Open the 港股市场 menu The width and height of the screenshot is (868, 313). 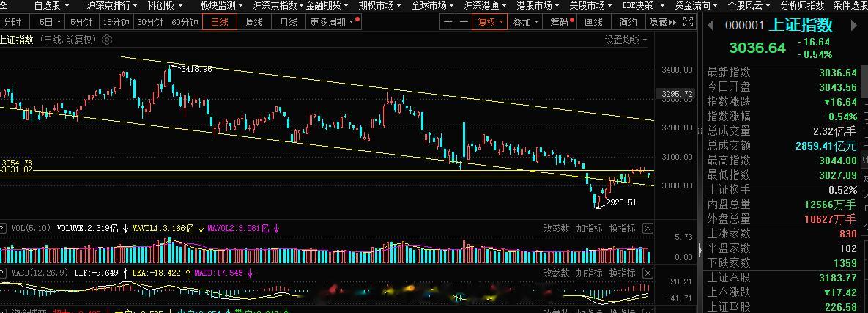point(538,6)
